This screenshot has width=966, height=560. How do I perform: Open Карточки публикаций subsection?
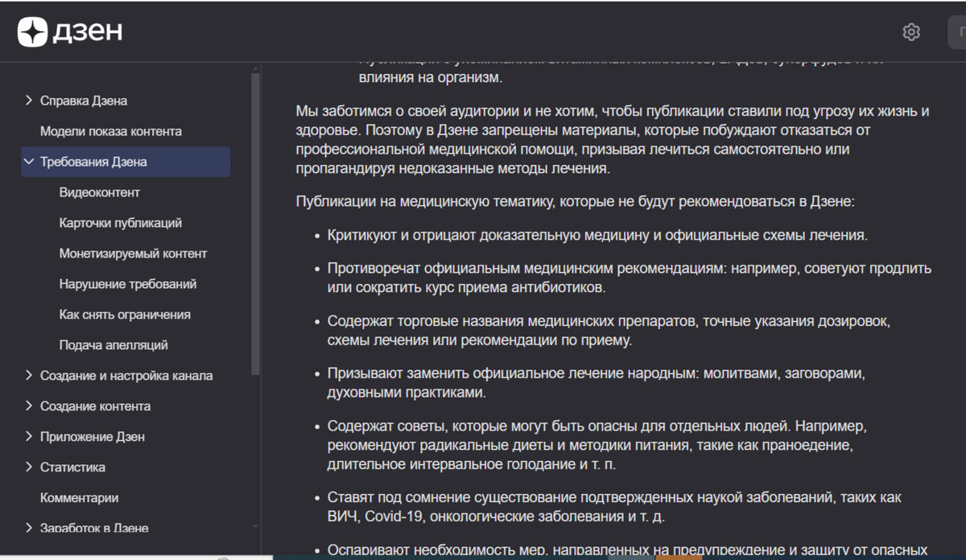121,223
